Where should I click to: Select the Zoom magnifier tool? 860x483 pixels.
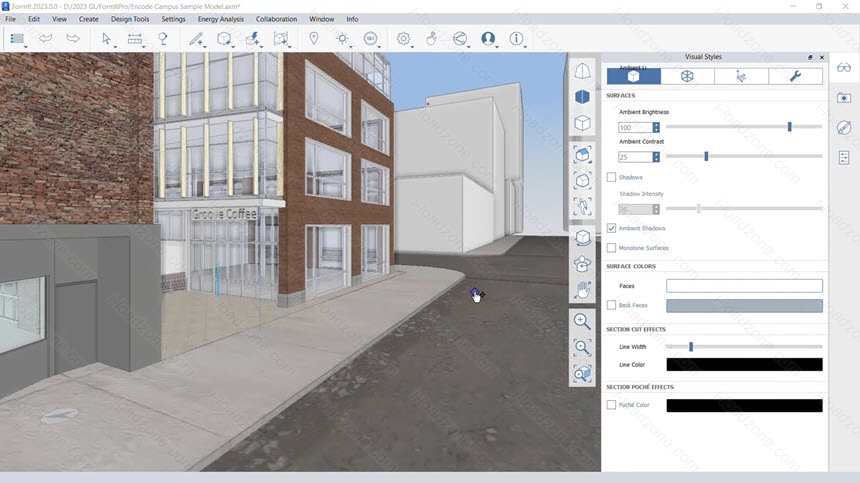pos(582,321)
